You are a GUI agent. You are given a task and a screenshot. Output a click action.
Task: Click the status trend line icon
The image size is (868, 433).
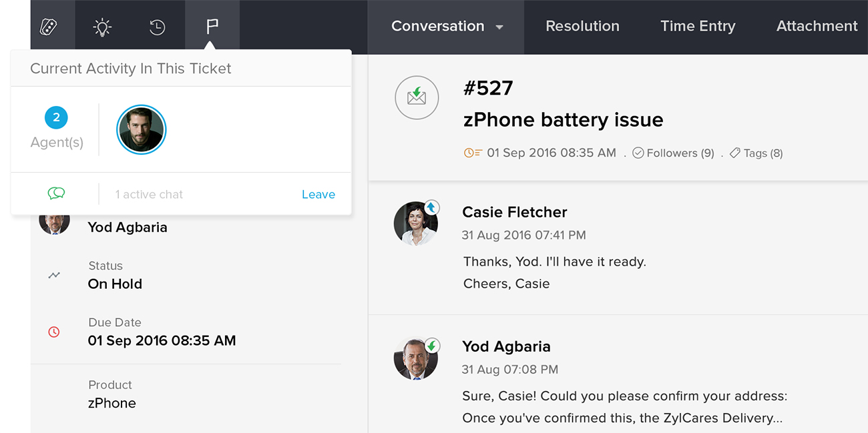[x=54, y=275]
